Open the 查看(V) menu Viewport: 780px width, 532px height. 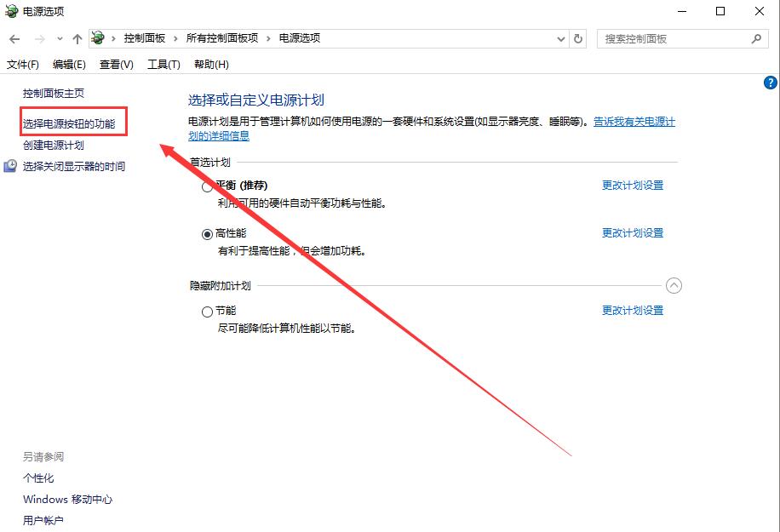click(115, 64)
